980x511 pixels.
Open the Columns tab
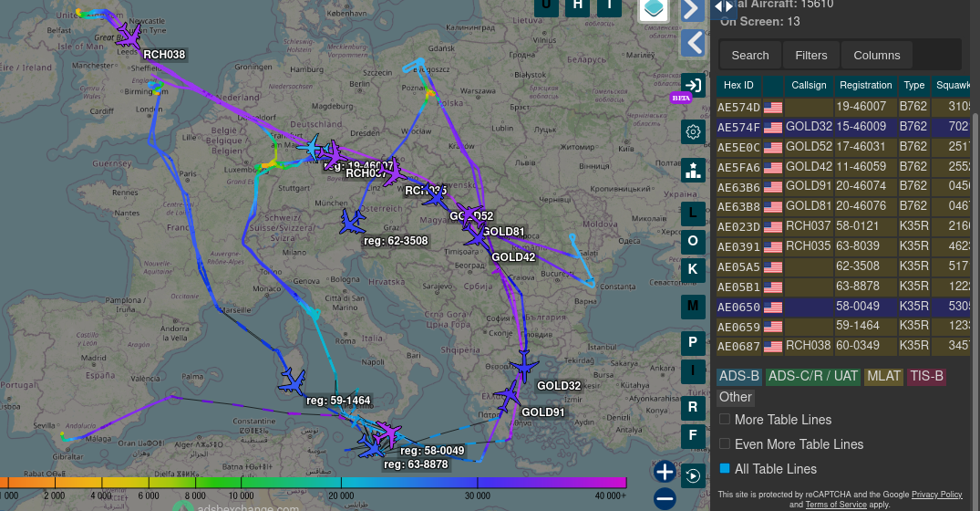point(877,55)
